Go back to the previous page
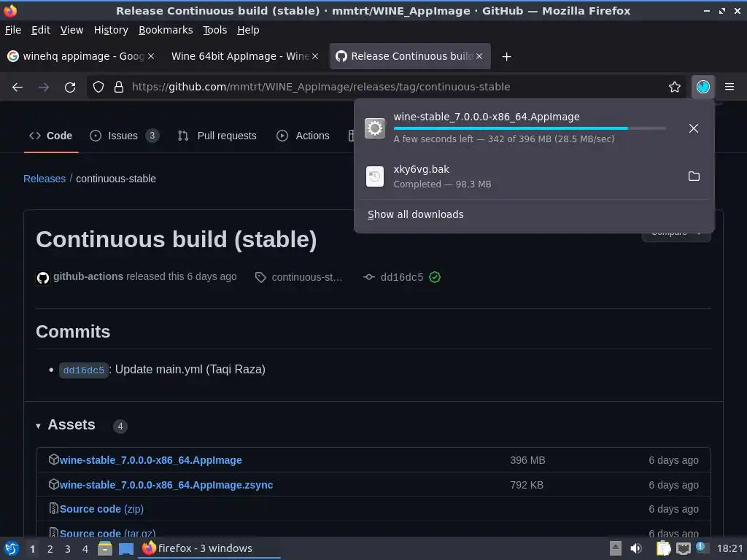The height and width of the screenshot is (560, 747). coord(18,87)
